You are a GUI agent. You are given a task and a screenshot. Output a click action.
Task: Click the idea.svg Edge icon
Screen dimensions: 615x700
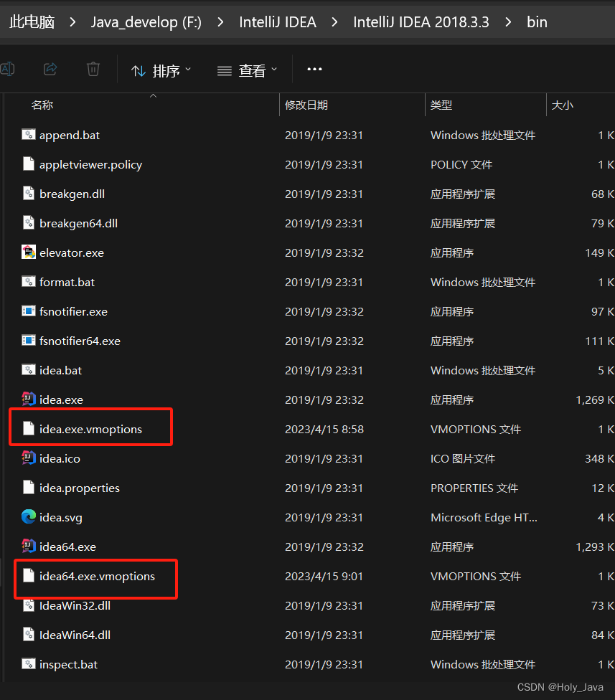point(29,516)
